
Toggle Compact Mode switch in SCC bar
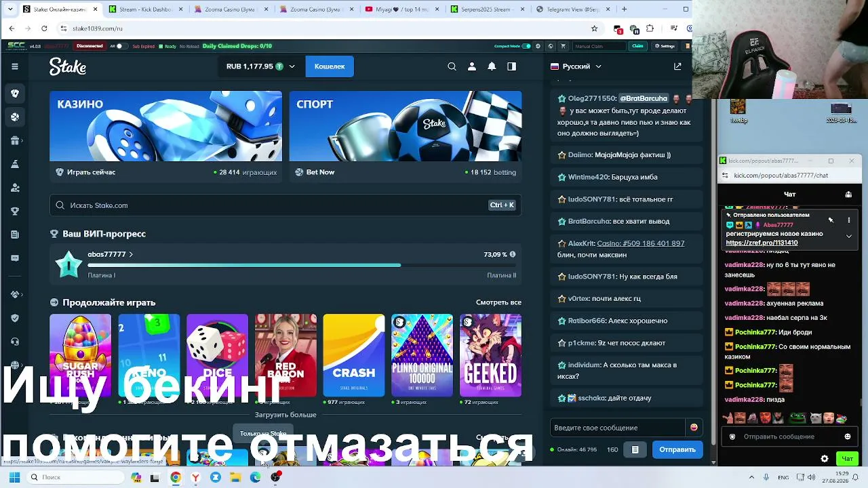tap(526, 46)
